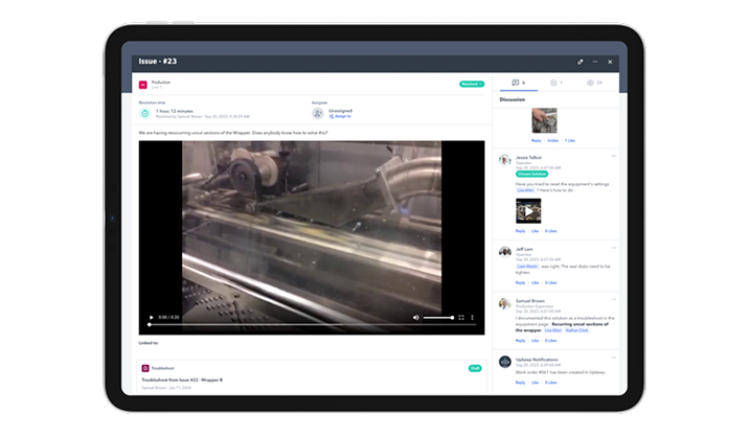Open options menu on Samuel Brown's comment
The width and height of the screenshot is (750, 436).
click(613, 299)
